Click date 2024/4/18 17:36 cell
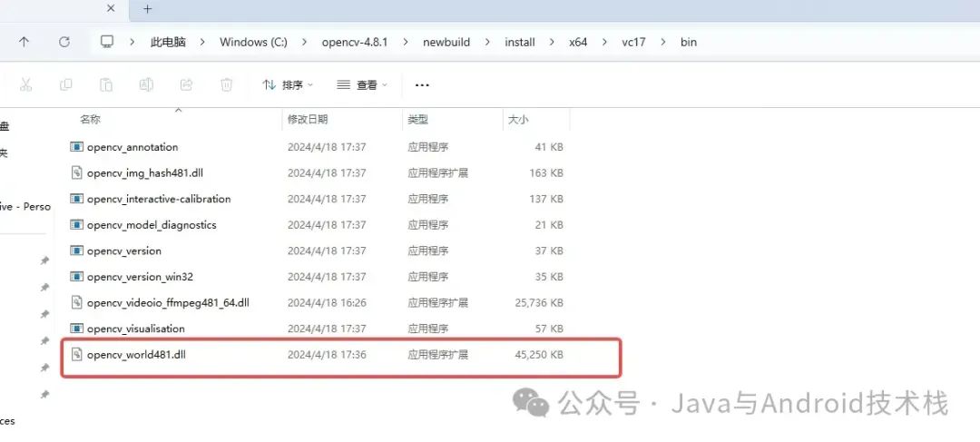This screenshot has width=980, height=442. click(x=327, y=355)
